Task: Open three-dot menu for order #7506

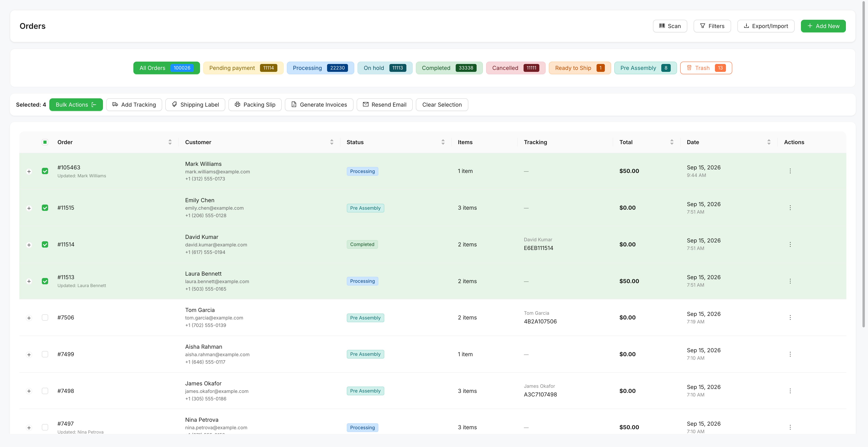Action: point(790,317)
